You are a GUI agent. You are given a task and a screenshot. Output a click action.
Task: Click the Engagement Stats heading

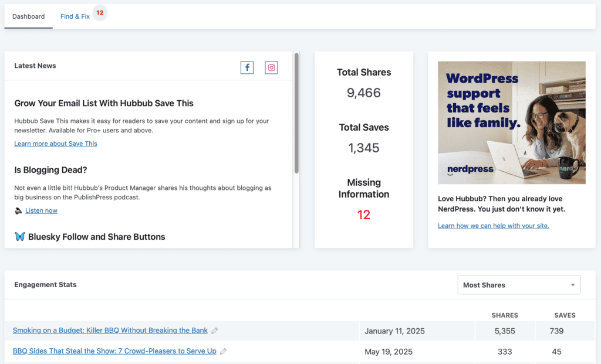45,285
